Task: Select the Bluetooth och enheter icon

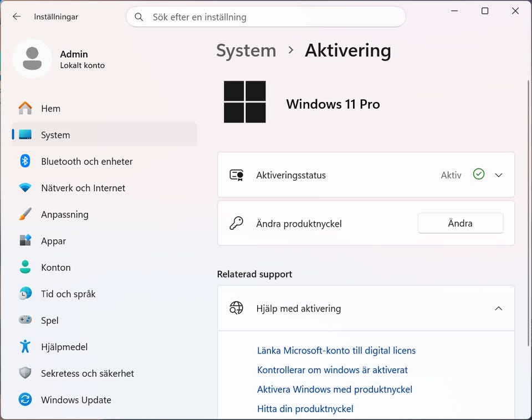Action: point(25,161)
